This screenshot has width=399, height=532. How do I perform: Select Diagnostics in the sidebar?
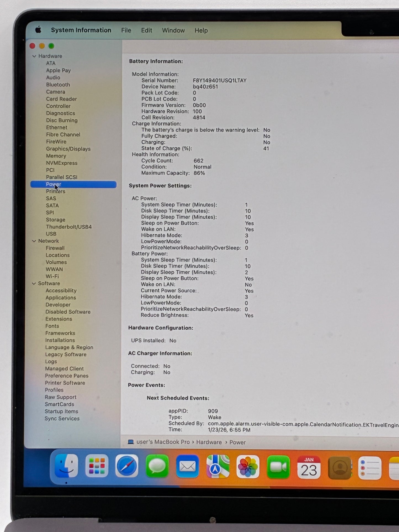(x=60, y=113)
